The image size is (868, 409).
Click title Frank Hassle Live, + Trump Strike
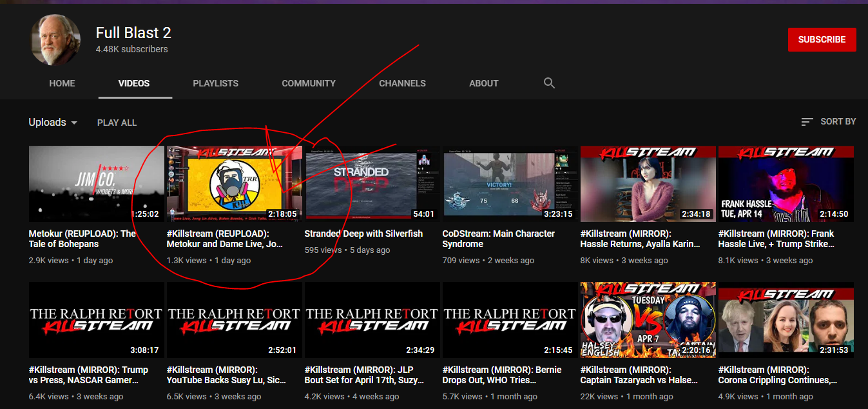pyautogui.click(x=776, y=239)
